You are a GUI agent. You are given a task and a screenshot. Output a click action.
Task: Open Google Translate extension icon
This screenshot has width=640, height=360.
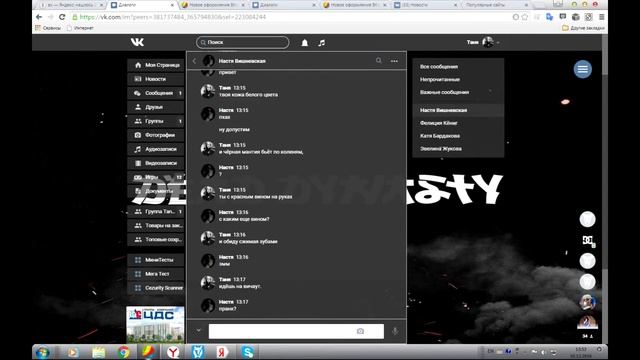[x=549, y=17]
